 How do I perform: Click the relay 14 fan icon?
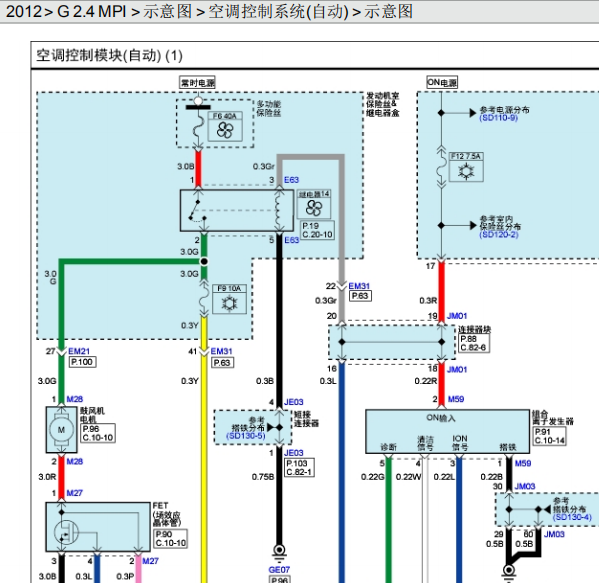[x=314, y=208]
